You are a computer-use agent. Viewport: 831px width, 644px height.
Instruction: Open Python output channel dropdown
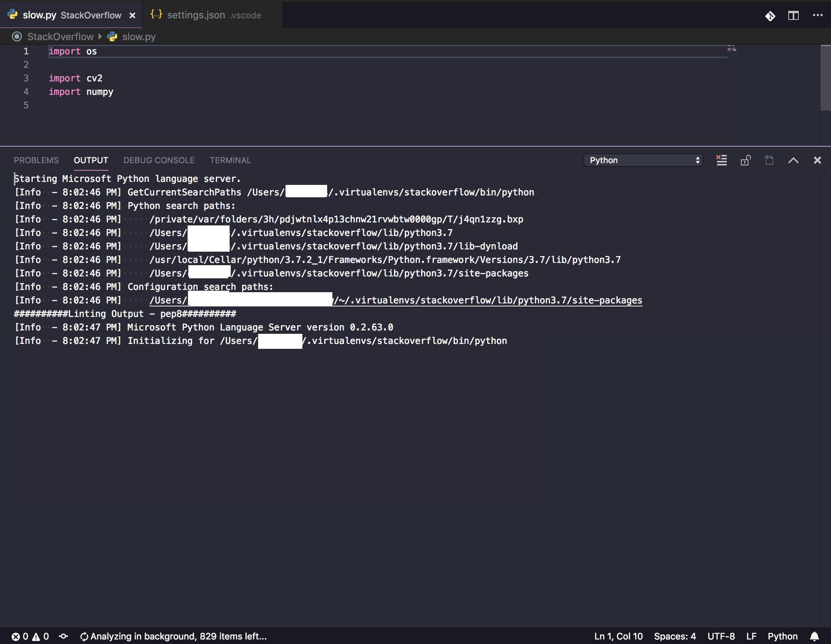point(643,160)
